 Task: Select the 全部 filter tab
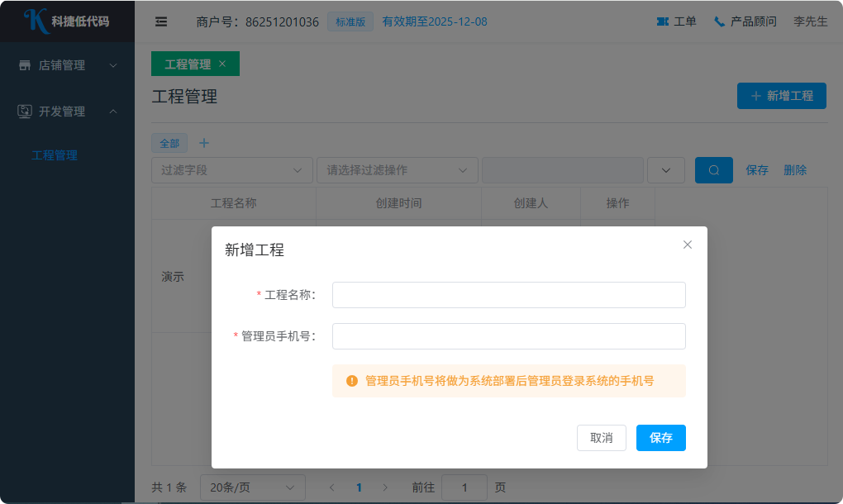point(169,143)
